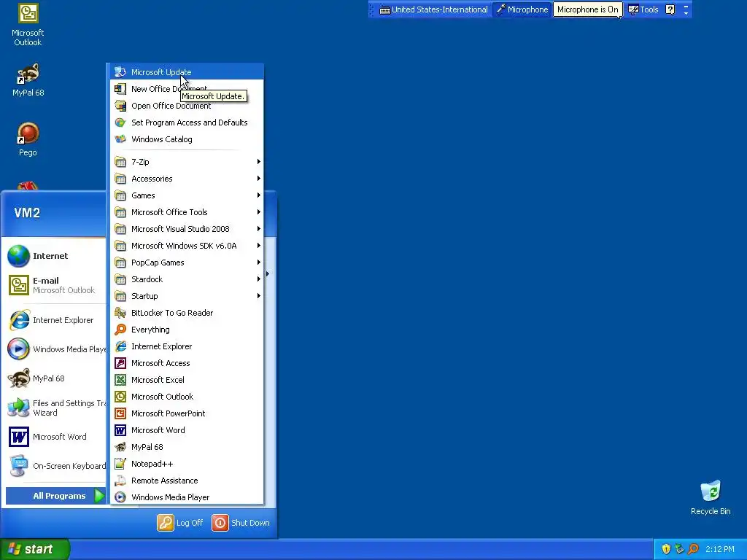The image size is (747, 560).
Task: Expand the Accessories submenu
Action: [187, 179]
